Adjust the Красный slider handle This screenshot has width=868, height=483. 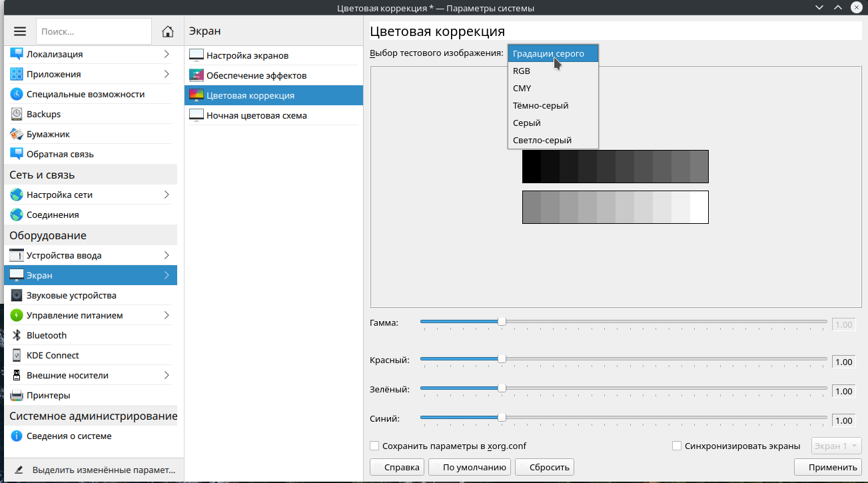pos(502,359)
